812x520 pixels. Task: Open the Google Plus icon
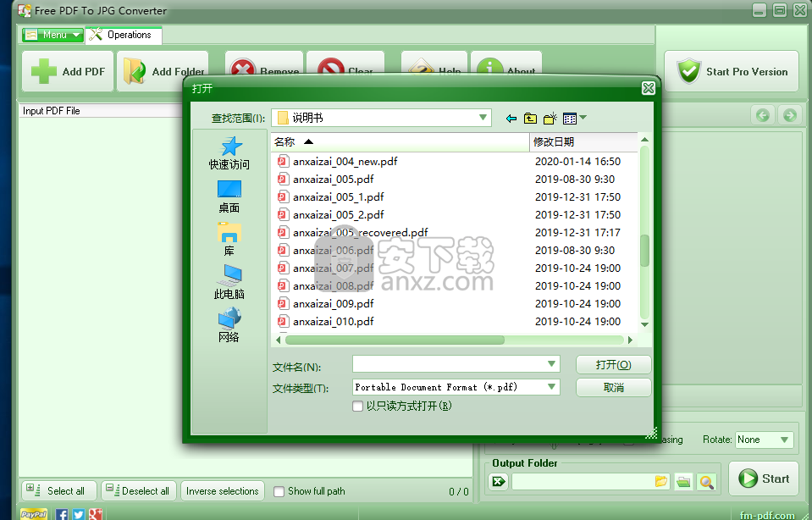[96, 514]
